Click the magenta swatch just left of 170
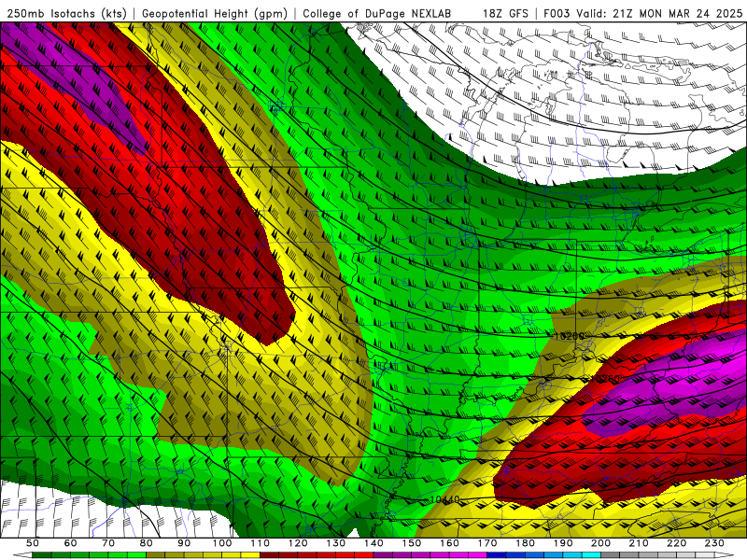Screen dimensions: 747x560 [477, 555]
